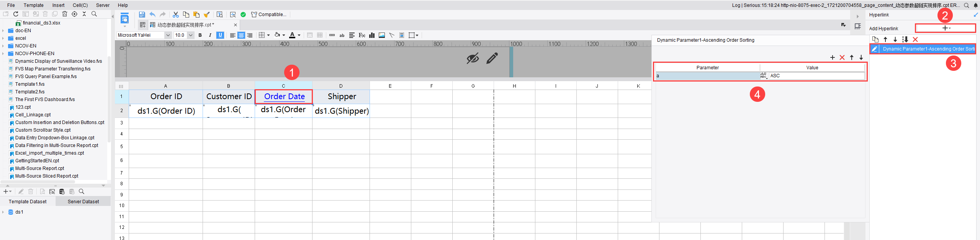The image size is (980, 240).
Task: Add a new parameter row
Action: [833, 57]
